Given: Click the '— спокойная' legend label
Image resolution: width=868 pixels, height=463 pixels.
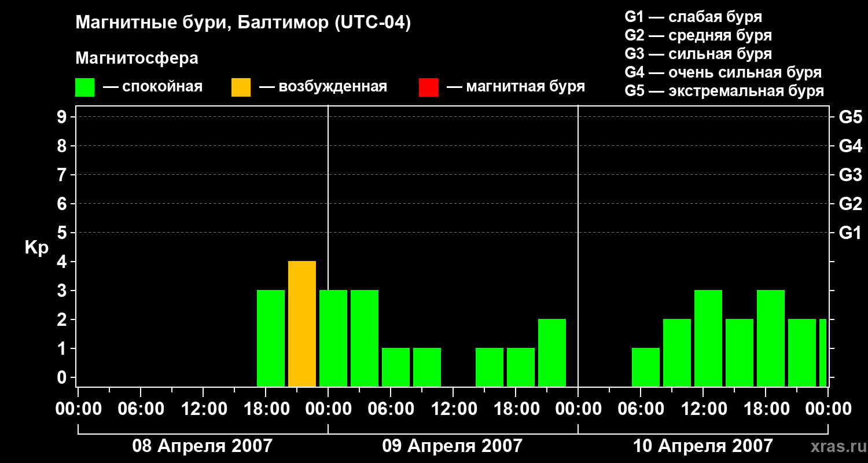Looking at the screenshot, I should 153,87.
